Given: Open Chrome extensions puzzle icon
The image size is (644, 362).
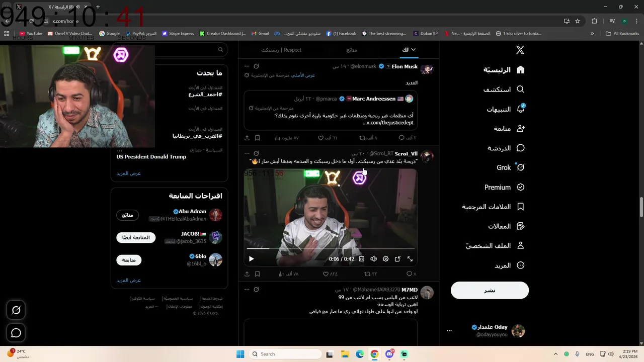Looking at the screenshot, I should pyautogui.click(x=594, y=21).
